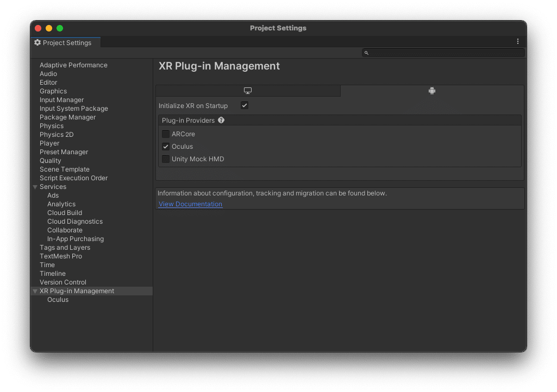
Task: Switch to the desktop standalone platform tab
Action: [x=248, y=91]
